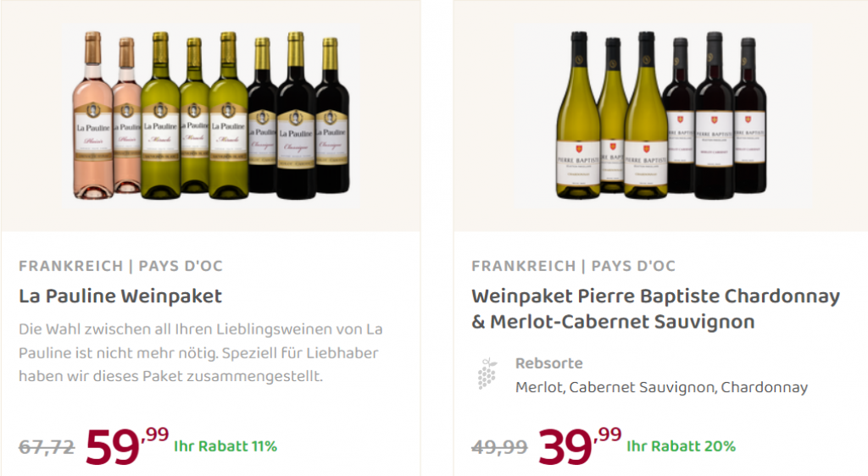Click the grape Rebsorte icon

tap(487, 374)
